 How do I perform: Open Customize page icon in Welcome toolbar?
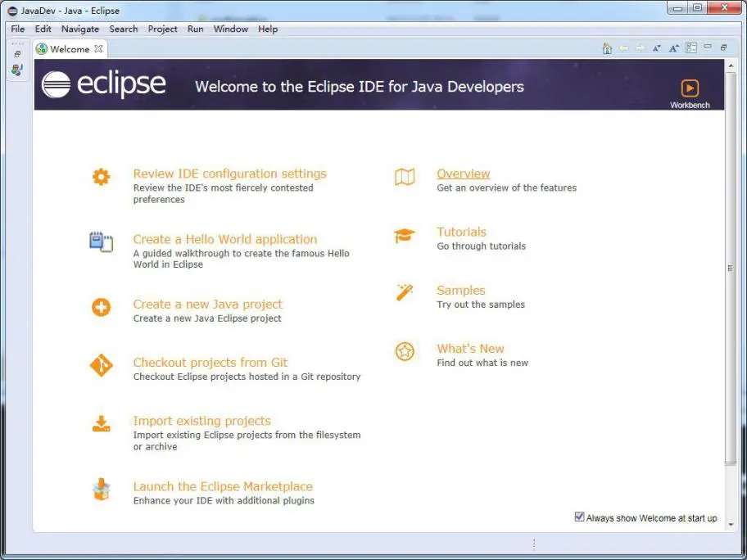690,48
